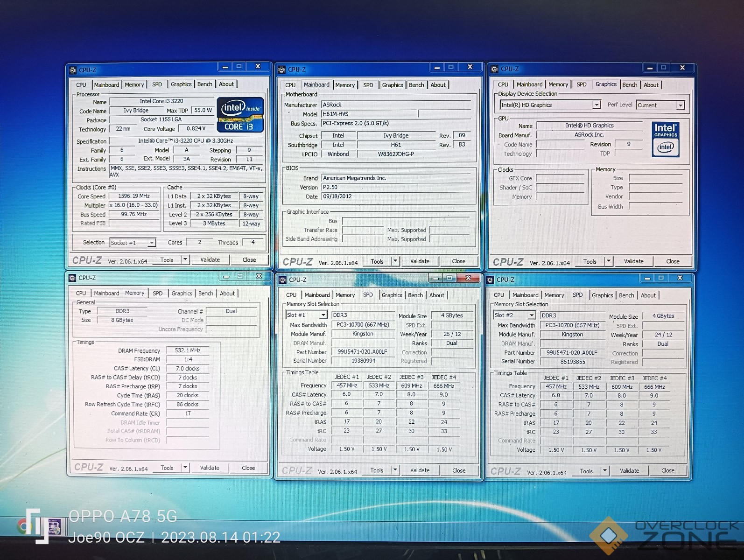Image resolution: width=744 pixels, height=560 pixels.
Task: Click the CPU-Z title icon in the Slot #2 SPD window
Action: [490, 280]
